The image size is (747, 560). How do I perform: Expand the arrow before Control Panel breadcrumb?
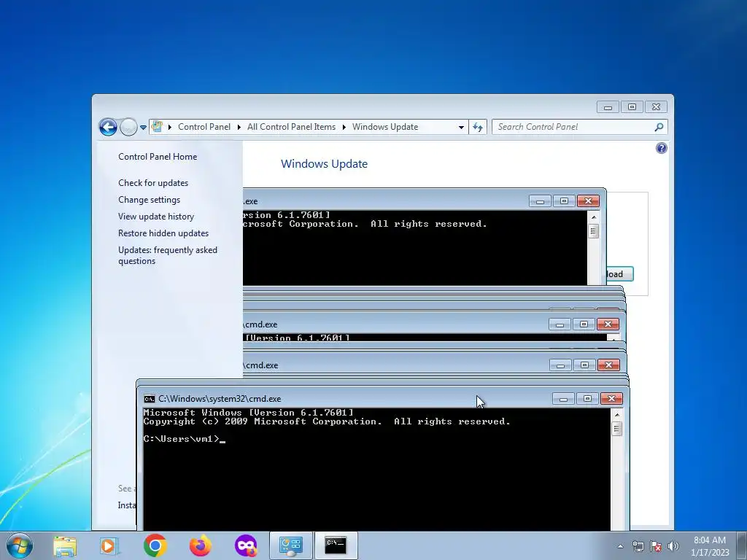pyautogui.click(x=169, y=127)
